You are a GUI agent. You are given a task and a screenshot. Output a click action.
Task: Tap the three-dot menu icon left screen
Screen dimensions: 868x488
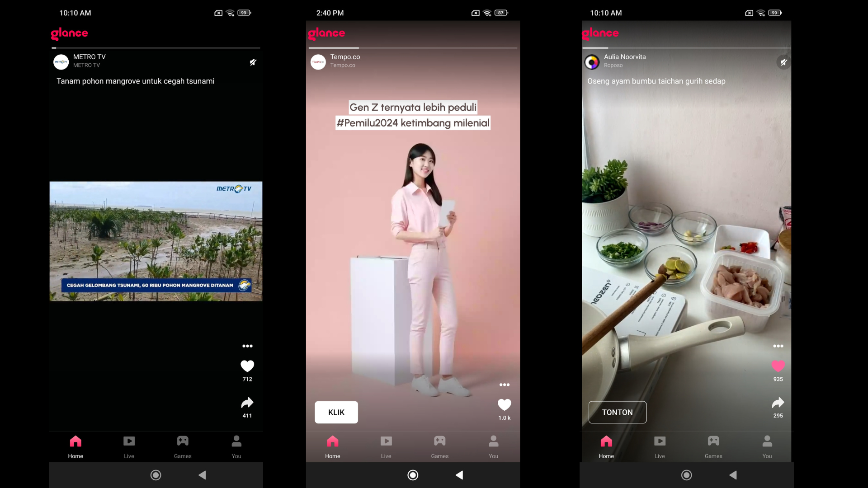(247, 346)
